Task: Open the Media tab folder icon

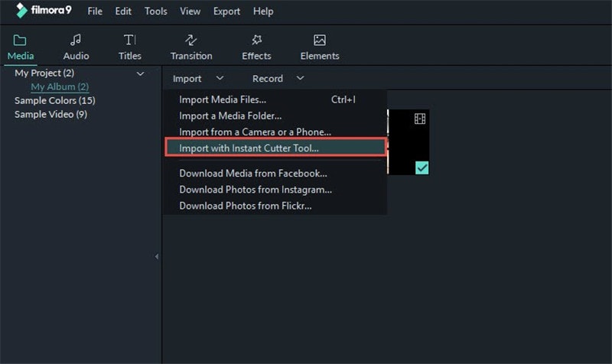Action: point(21,40)
